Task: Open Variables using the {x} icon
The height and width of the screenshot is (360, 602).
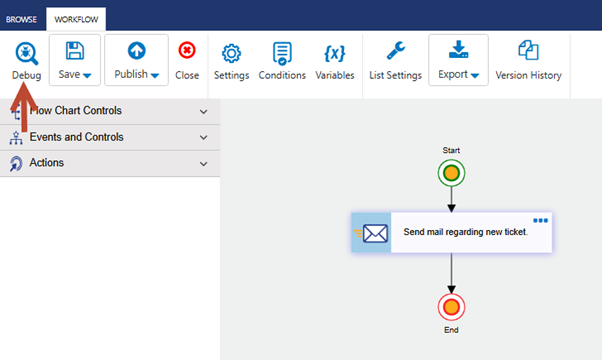Action: [334, 53]
